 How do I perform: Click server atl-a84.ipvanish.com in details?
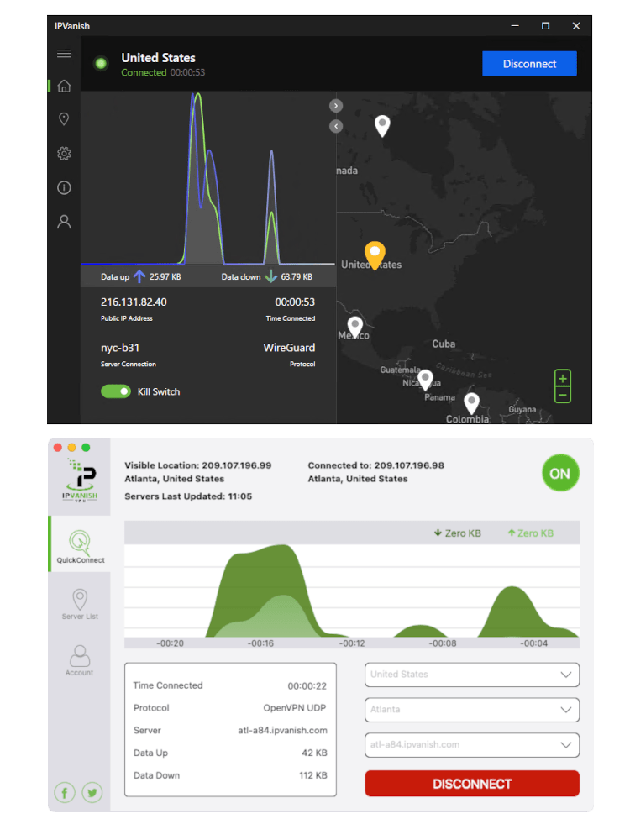pyautogui.click(x=282, y=730)
